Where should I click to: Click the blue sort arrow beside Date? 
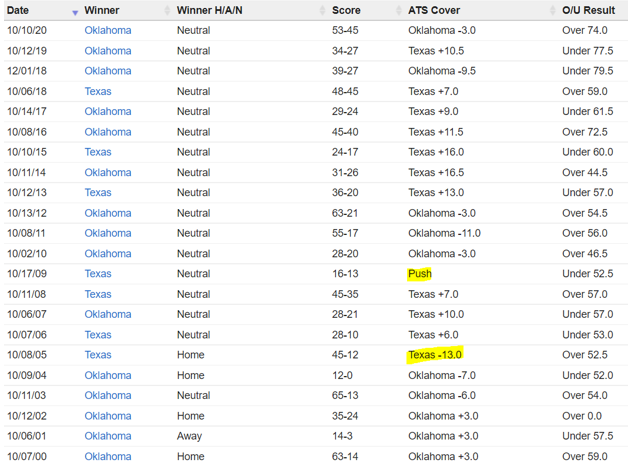tap(75, 11)
